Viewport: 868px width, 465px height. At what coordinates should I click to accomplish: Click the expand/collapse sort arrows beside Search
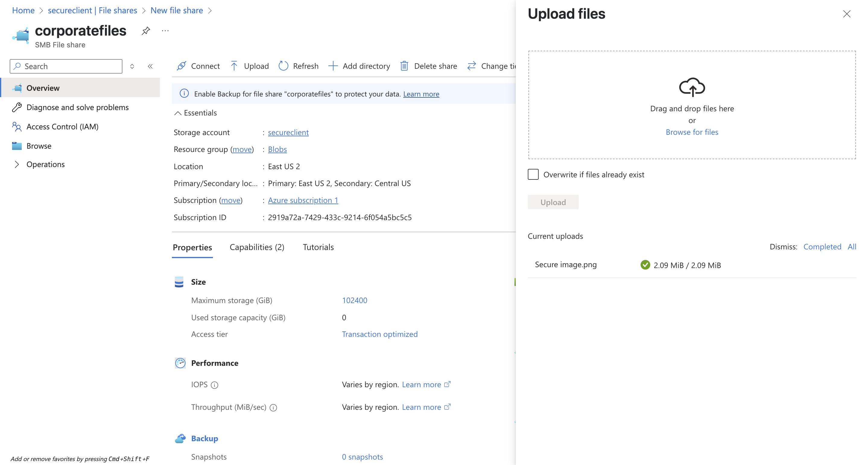[132, 66]
